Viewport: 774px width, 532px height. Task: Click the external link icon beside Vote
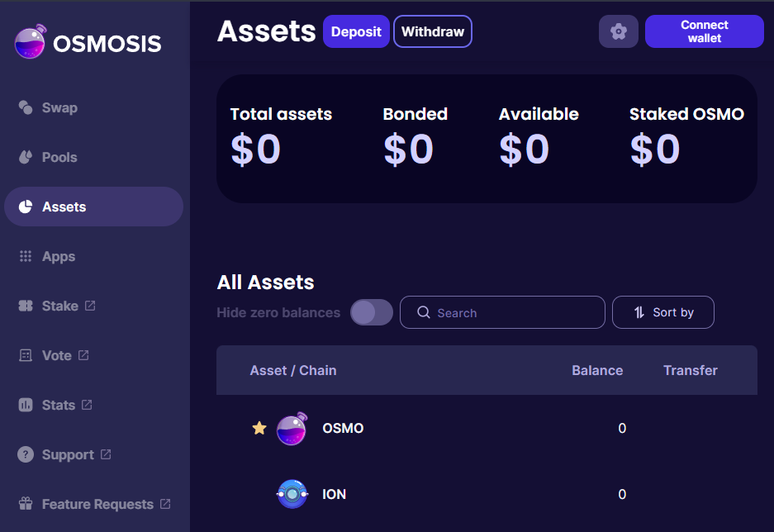point(83,355)
